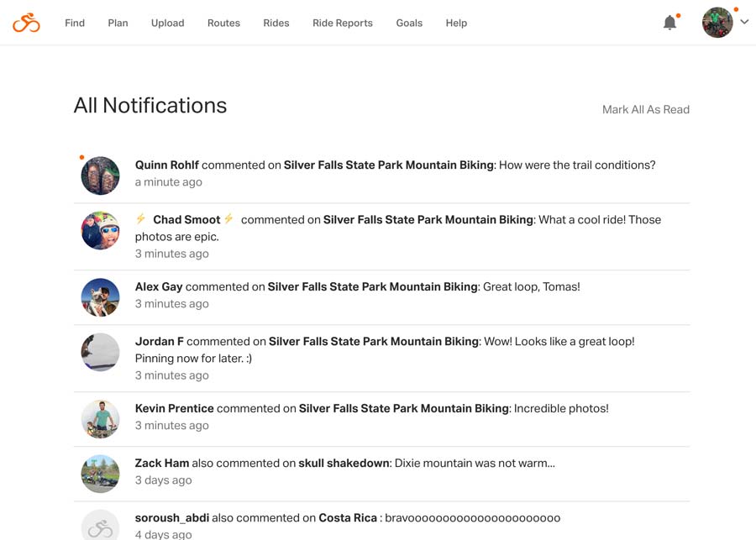Select Mark All As Read
756x540 pixels.
tap(646, 109)
